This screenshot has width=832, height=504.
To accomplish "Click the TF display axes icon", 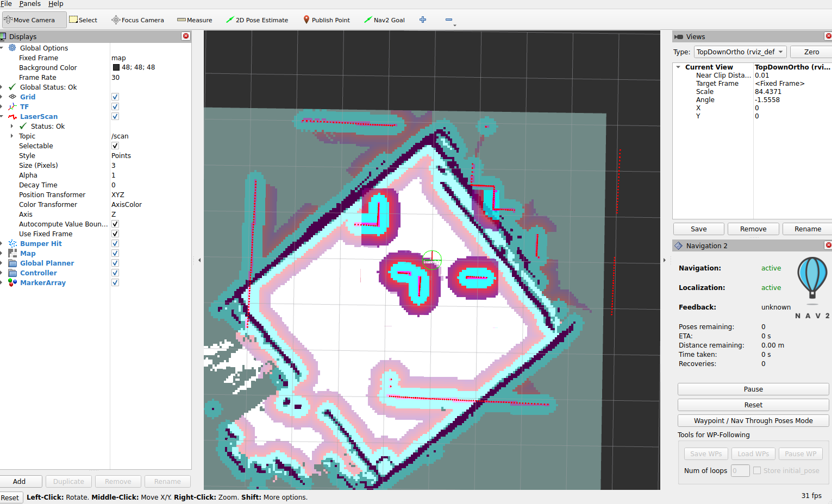I will pos(12,106).
